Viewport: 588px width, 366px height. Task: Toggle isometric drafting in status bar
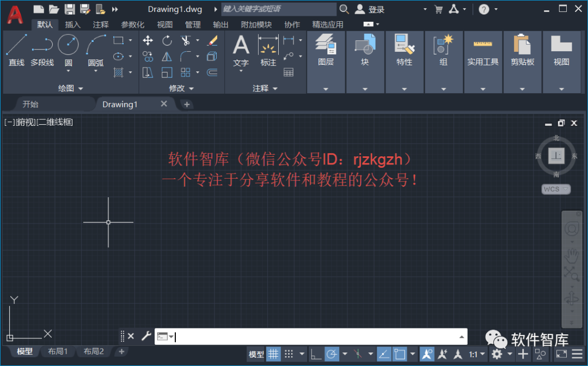(x=358, y=353)
